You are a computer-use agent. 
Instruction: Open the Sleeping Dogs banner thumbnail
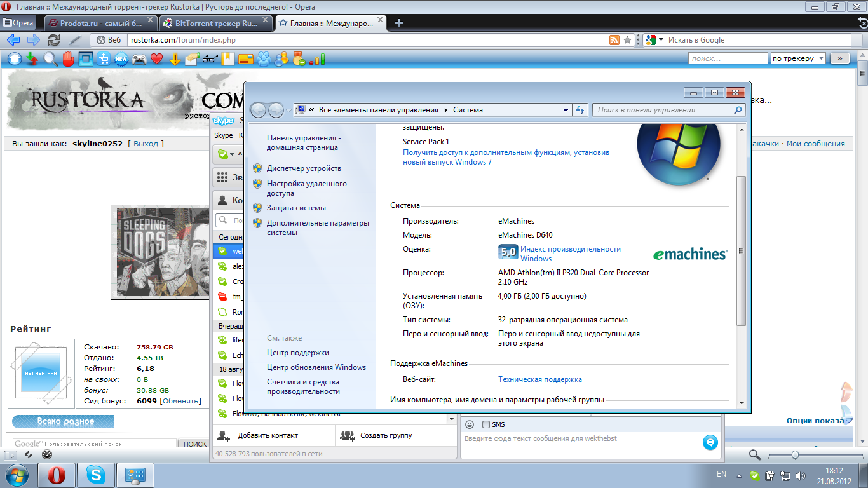161,253
